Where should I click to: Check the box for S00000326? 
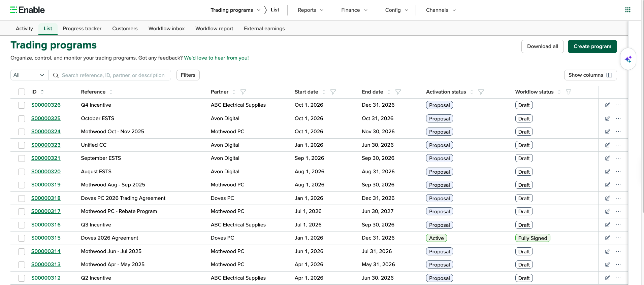pyautogui.click(x=22, y=105)
